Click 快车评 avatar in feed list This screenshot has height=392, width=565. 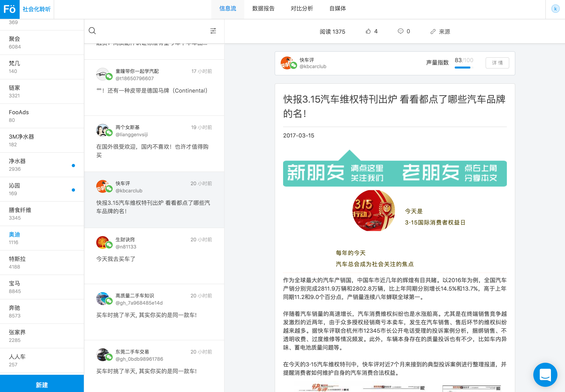tap(103, 186)
